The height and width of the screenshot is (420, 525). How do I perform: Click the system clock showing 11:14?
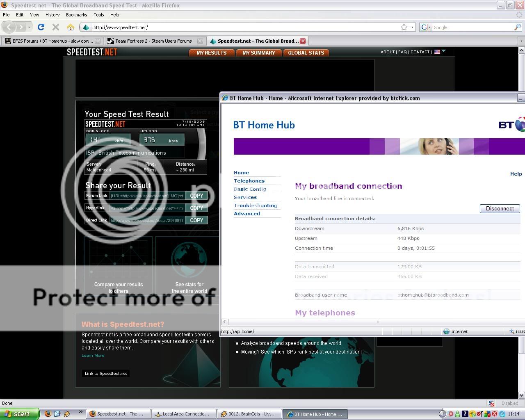pos(514,414)
